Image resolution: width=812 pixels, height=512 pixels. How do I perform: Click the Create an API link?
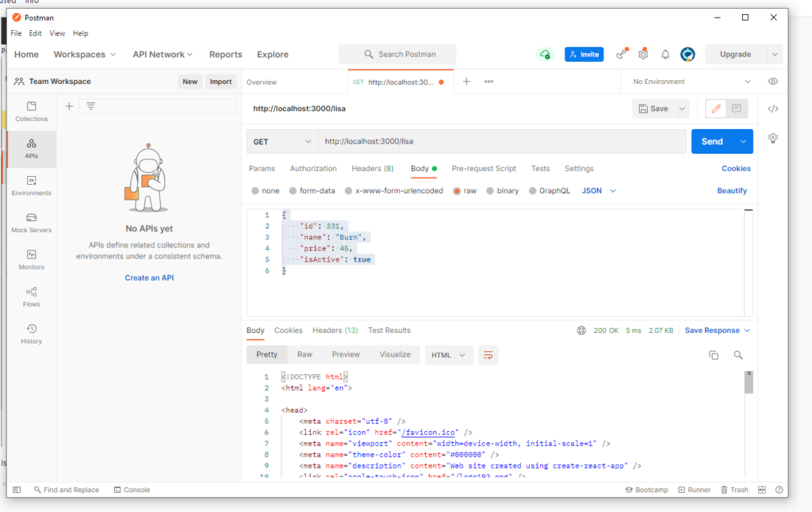[149, 278]
